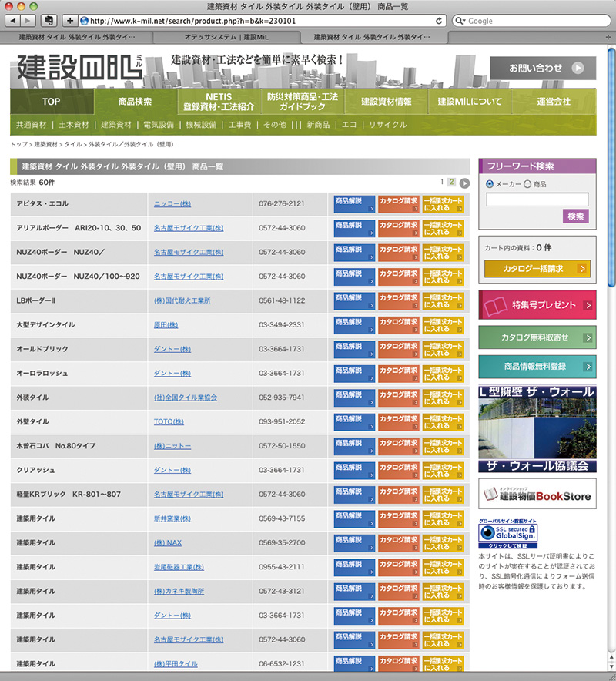Open 防災対策商品・工法ガイドブック tab
This screenshot has width=616, height=681.
tap(303, 102)
